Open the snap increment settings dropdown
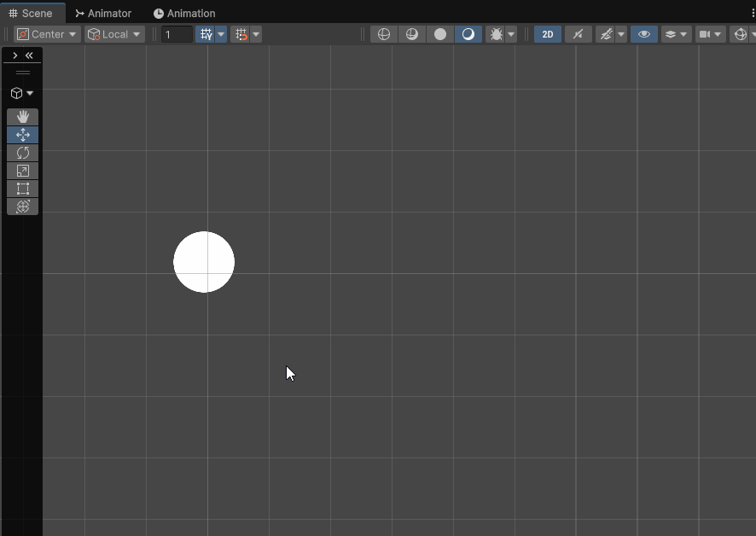 pyautogui.click(x=256, y=34)
